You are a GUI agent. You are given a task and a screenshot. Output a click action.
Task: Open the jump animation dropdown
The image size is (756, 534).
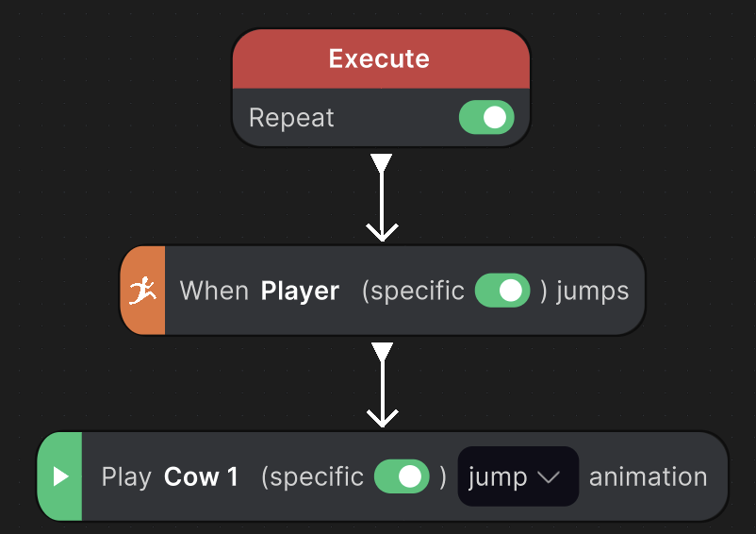pos(518,476)
